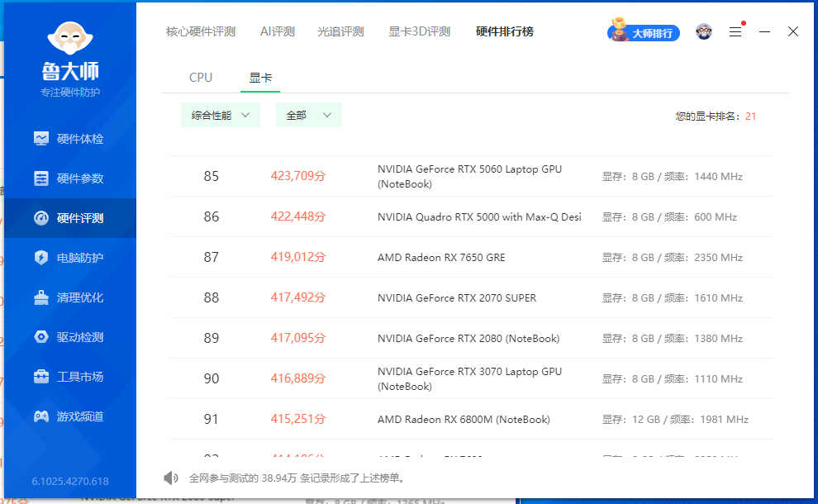
Task: Click the speaker announcement icon
Action: (170, 478)
